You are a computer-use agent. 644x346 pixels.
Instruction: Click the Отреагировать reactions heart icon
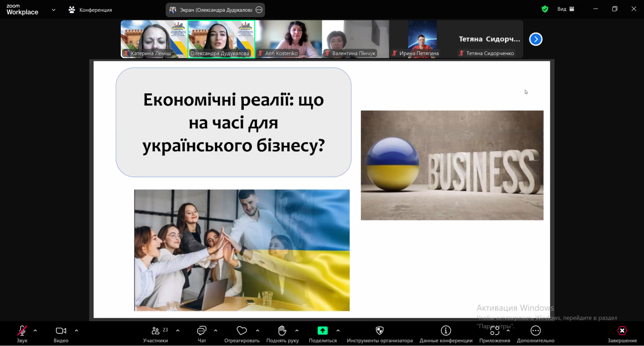point(242,331)
